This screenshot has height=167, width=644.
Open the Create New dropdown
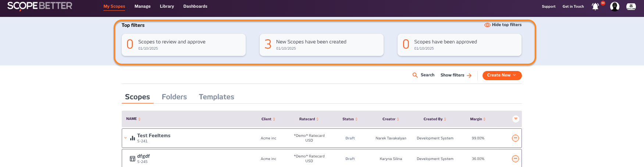(502, 75)
